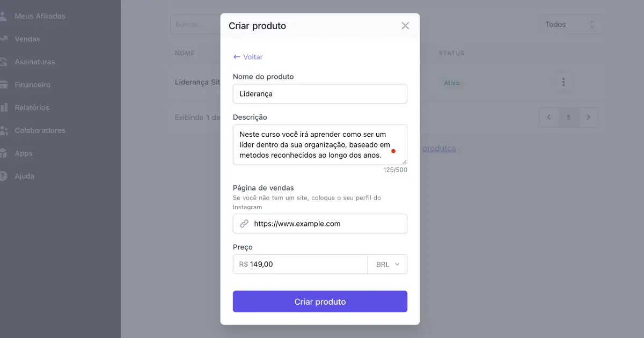
Task: Select page 1 in pagination
Action: pyautogui.click(x=569, y=117)
